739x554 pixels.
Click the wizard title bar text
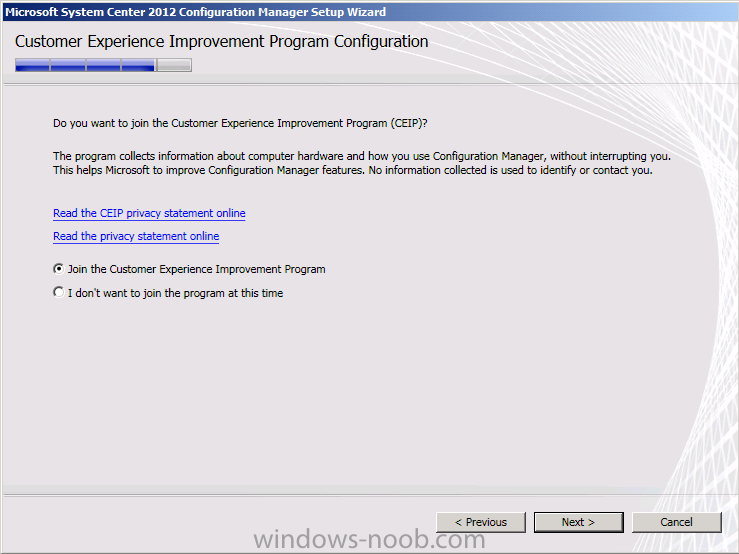point(195,12)
